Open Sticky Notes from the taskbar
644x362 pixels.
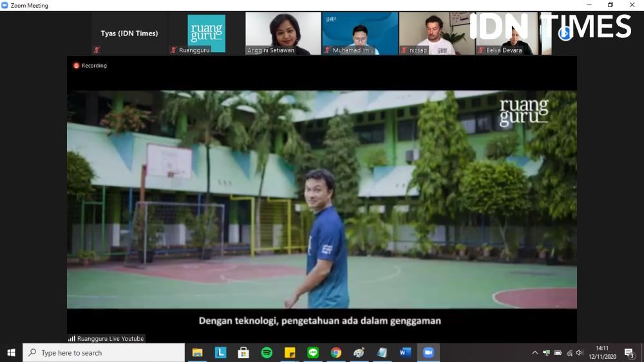290,352
